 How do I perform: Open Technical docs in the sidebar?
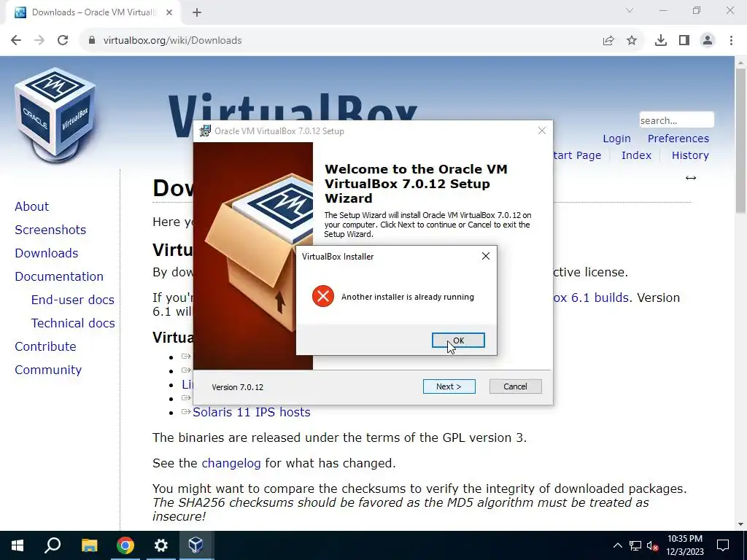pyautogui.click(x=73, y=323)
